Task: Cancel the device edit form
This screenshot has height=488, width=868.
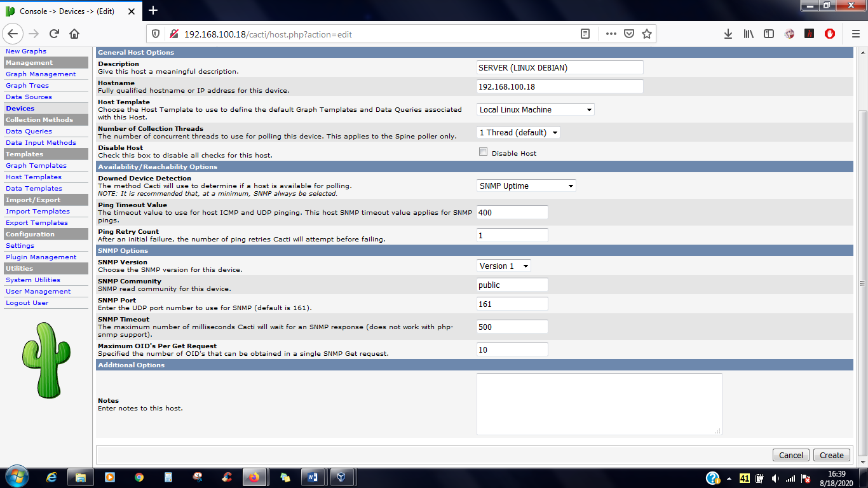Action: pos(791,455)
